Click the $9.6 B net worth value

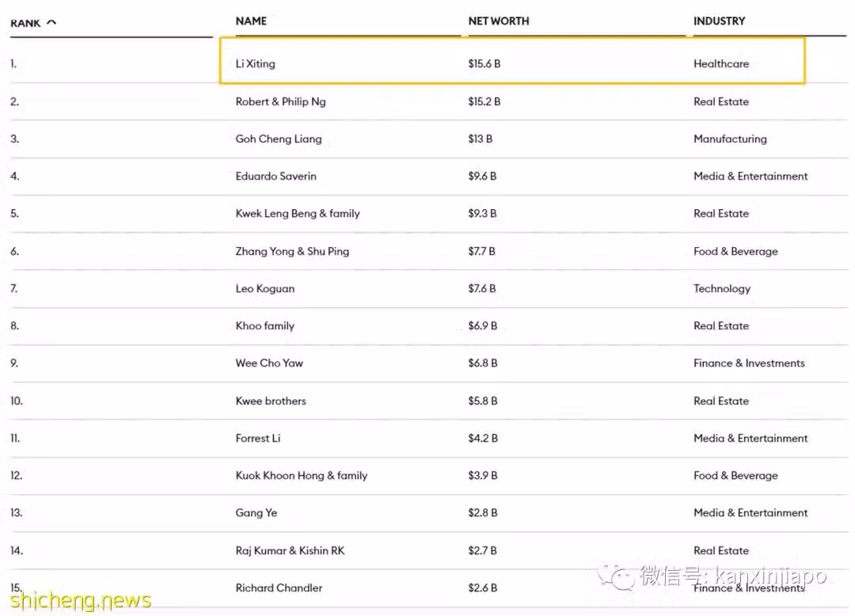click(x=483, y=176)
